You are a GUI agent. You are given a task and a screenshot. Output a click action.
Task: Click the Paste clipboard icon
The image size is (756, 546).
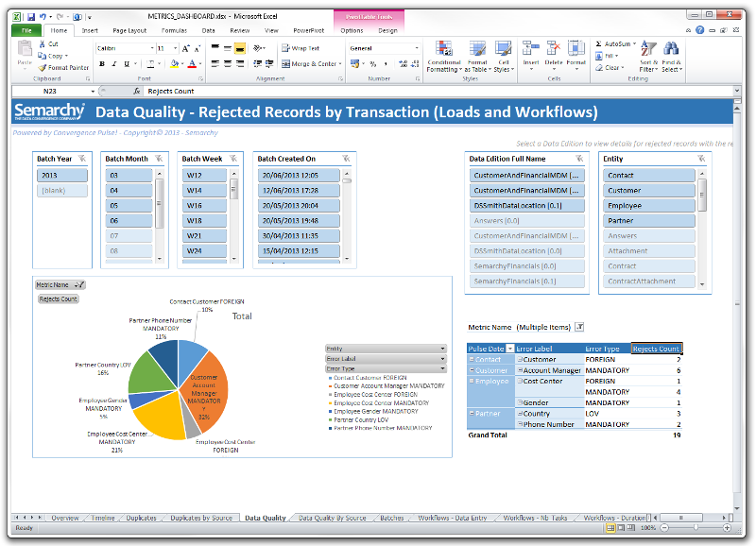25,49
